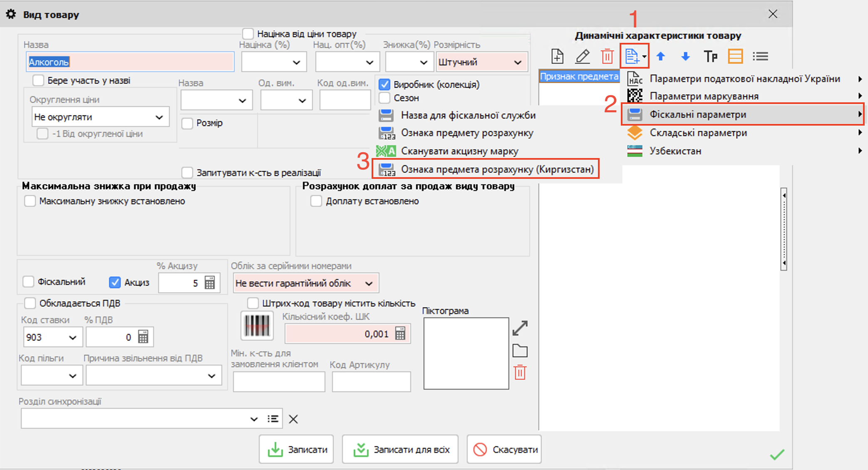Click the Алкоголь name input field
Screen dimensions: 868x470
point(130,62)
